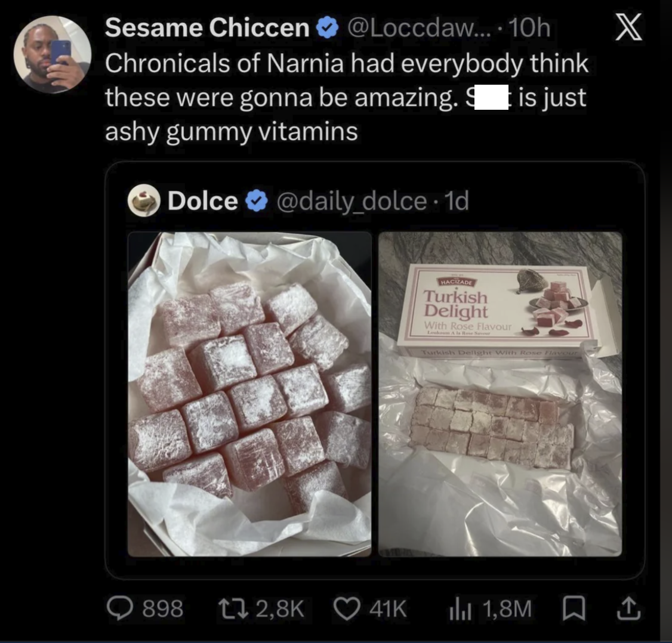Bookmark the tweet with the bookmark icon

pos(574,609)
